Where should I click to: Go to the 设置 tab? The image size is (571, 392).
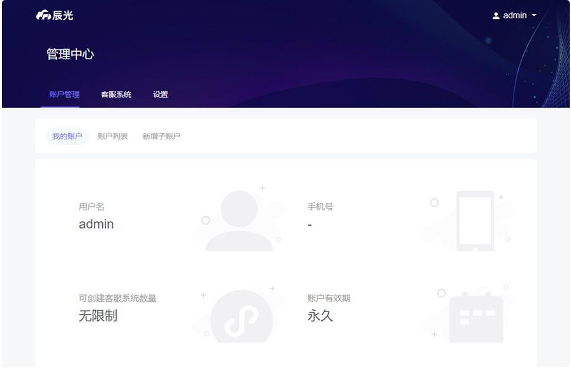tap(160, 95)
